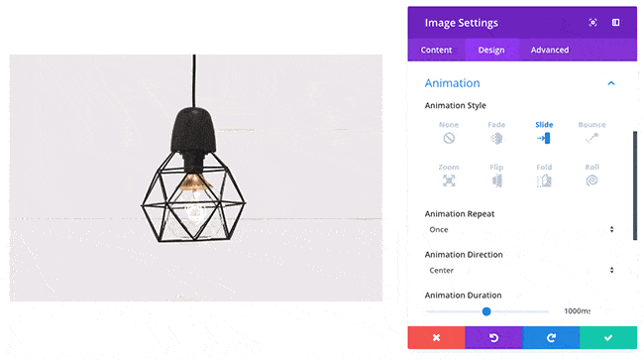Open the Animation Repeat dropdown
The image size is (644, 360).
point(521,229)
